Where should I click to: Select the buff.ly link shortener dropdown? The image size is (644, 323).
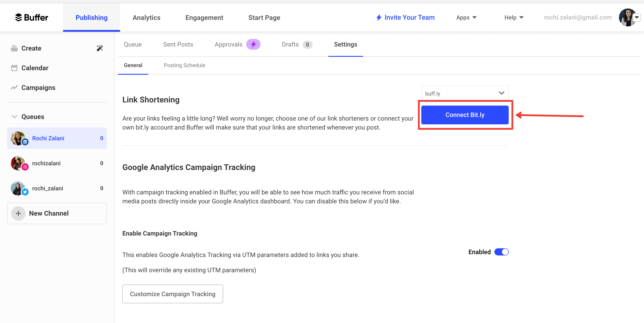(x=464, y=93)
